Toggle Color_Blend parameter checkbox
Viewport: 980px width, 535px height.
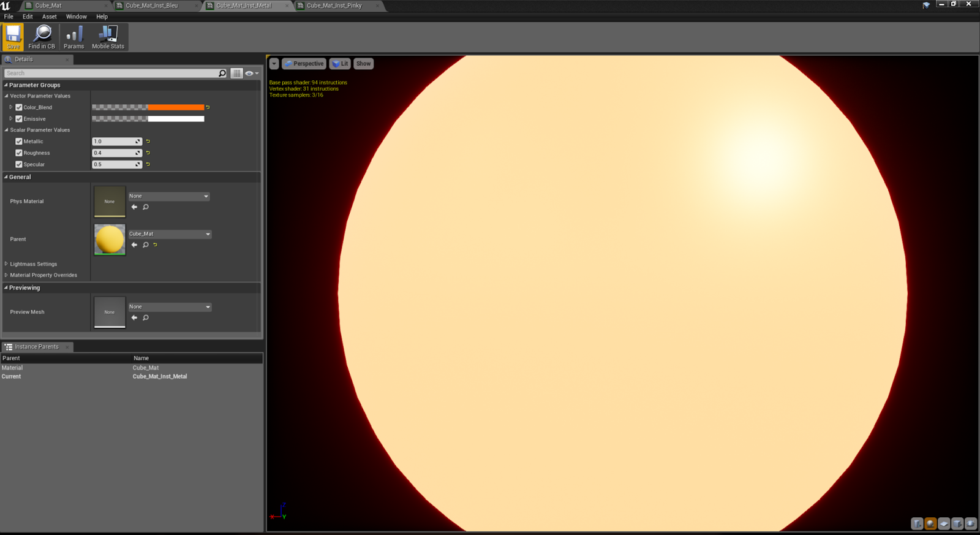pyautogui.click(x=18, y=107)
